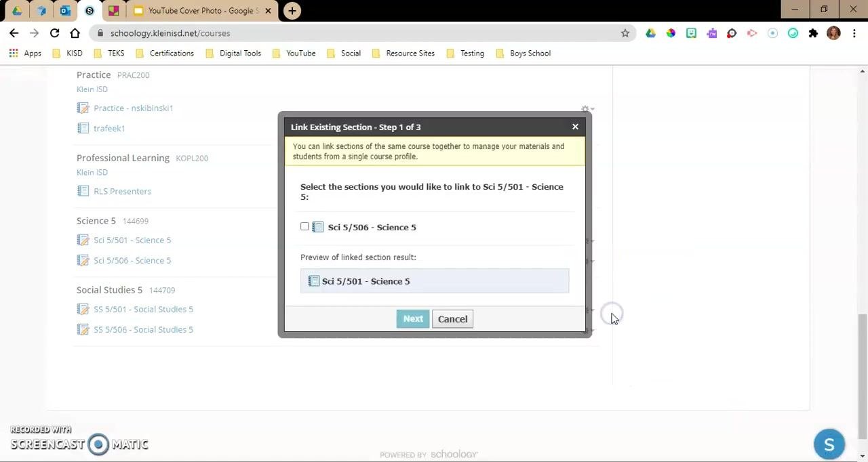Click the icon beside Sci 5/501 in list
Screen dimensions: 868x462
point(83,240)
